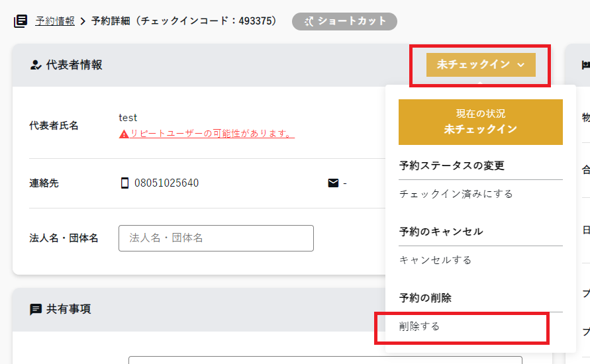Click the bed icon in the right panel
Viewport: 590px width, 364px height.
tap(585, 65)
